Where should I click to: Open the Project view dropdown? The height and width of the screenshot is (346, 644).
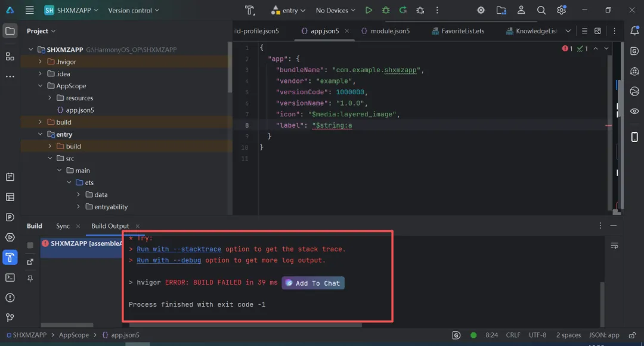pyautogui.click(x=41, y=31)
